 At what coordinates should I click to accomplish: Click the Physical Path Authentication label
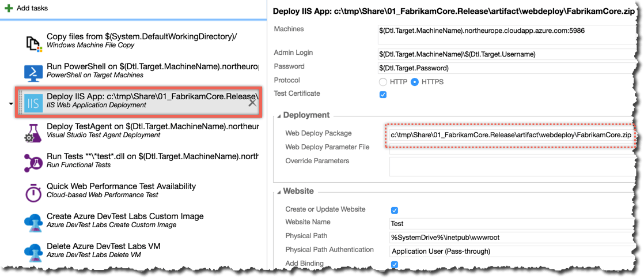tap(329, 250)
